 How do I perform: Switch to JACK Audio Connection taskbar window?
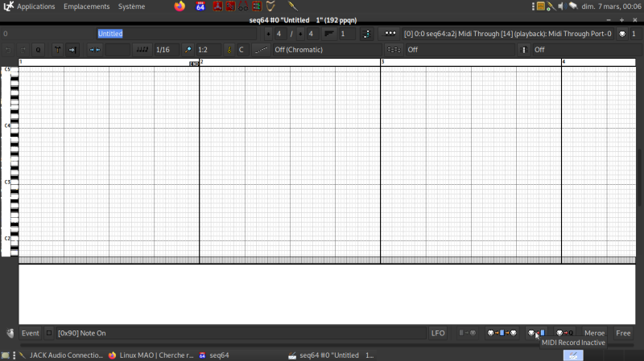(62, 355)
